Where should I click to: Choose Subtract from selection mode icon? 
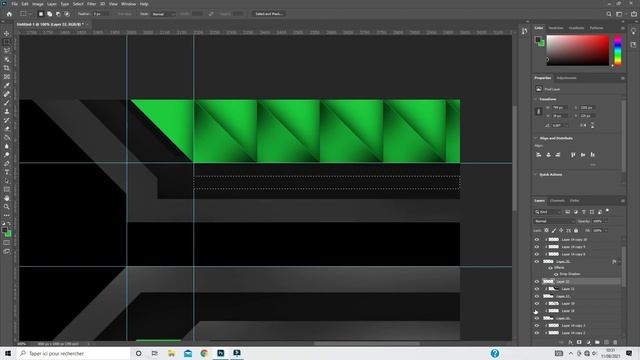(58, 14)
